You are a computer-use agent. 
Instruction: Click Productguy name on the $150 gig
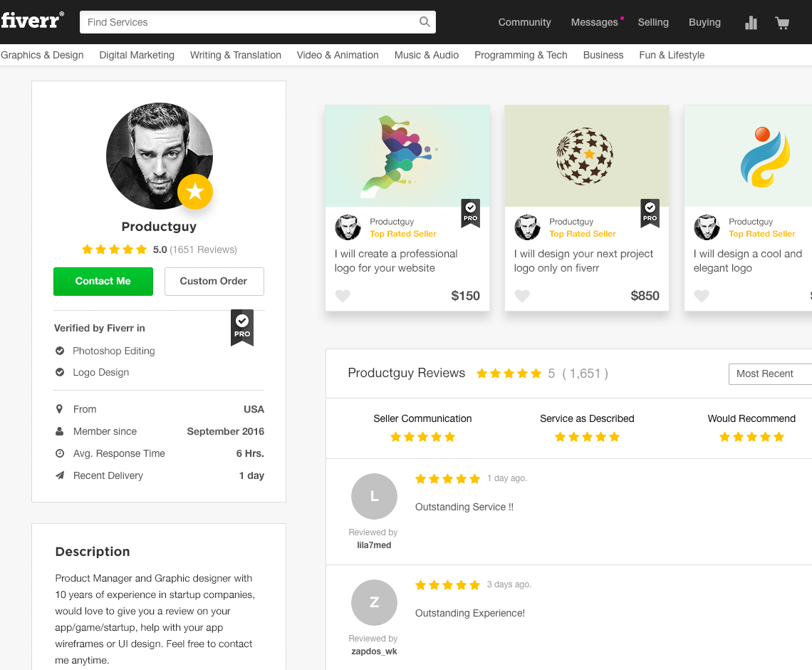point(392,222)
